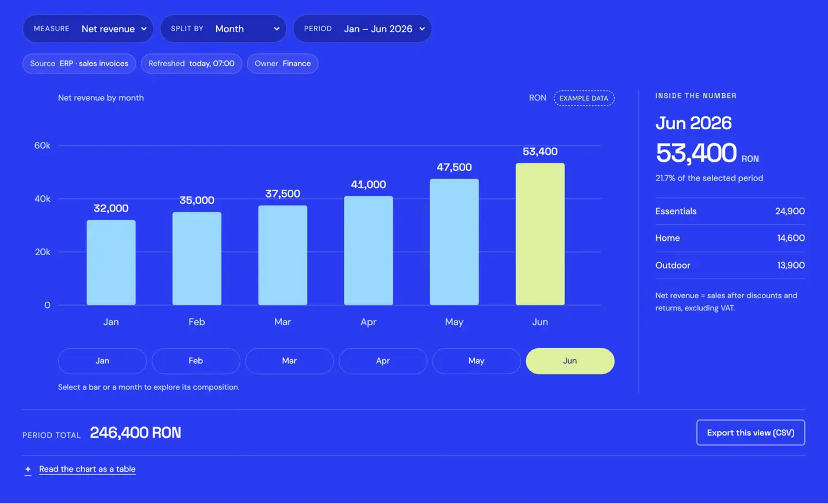828x504 pixels.
Task: Expand 'Read the chart as a table'
Action: (x=87, y=469)
